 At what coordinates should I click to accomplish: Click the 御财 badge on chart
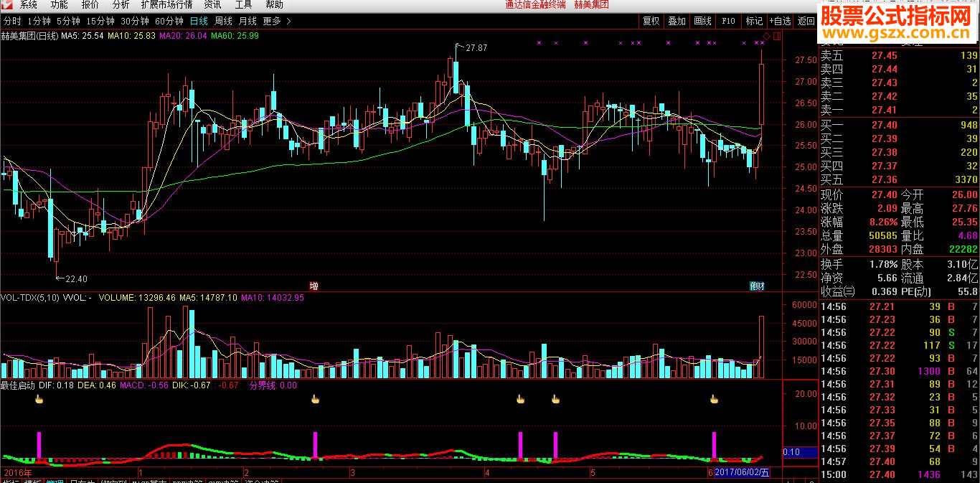point(757,286)
